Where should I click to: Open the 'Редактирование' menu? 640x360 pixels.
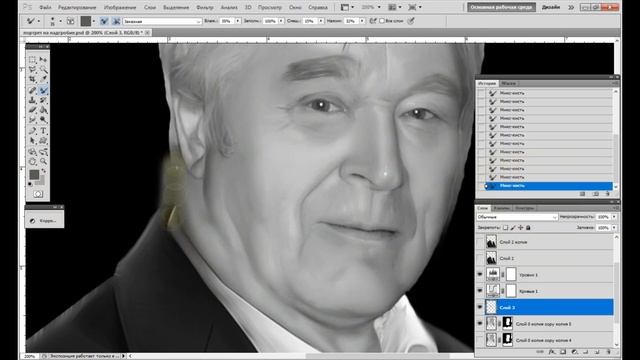click(77, 7)
